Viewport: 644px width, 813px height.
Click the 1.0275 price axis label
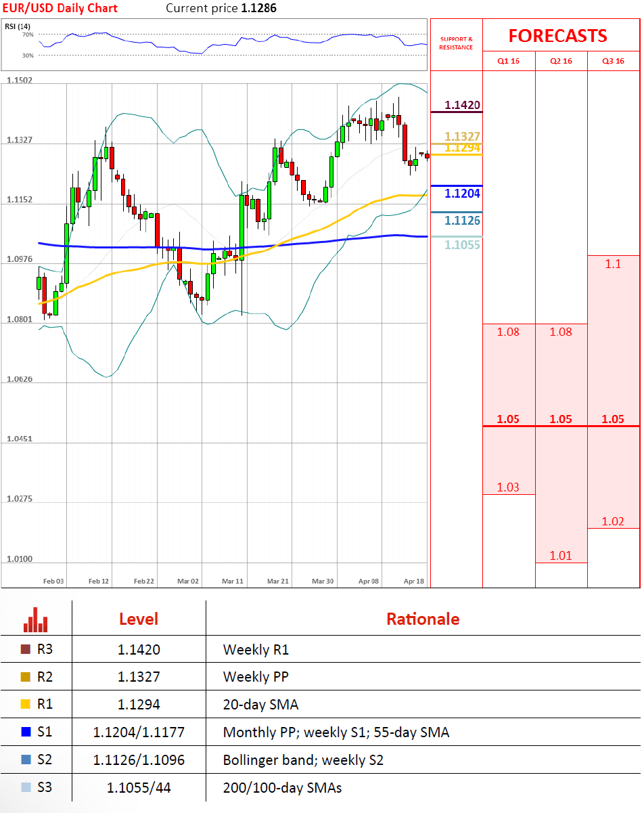coord(20,499)
